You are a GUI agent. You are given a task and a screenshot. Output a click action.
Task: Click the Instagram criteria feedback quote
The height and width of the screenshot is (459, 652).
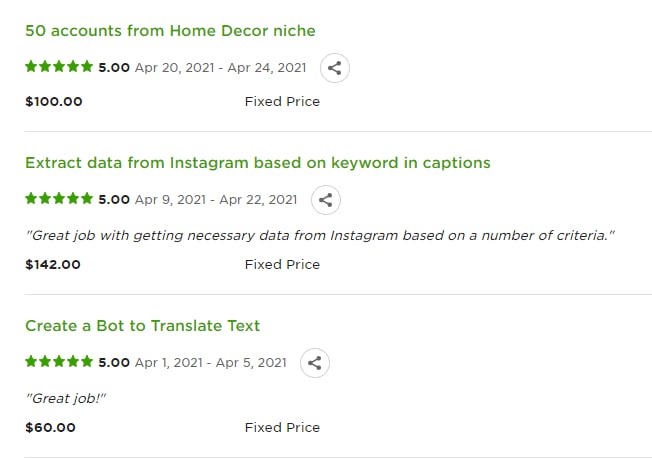[x=320, y=236]
